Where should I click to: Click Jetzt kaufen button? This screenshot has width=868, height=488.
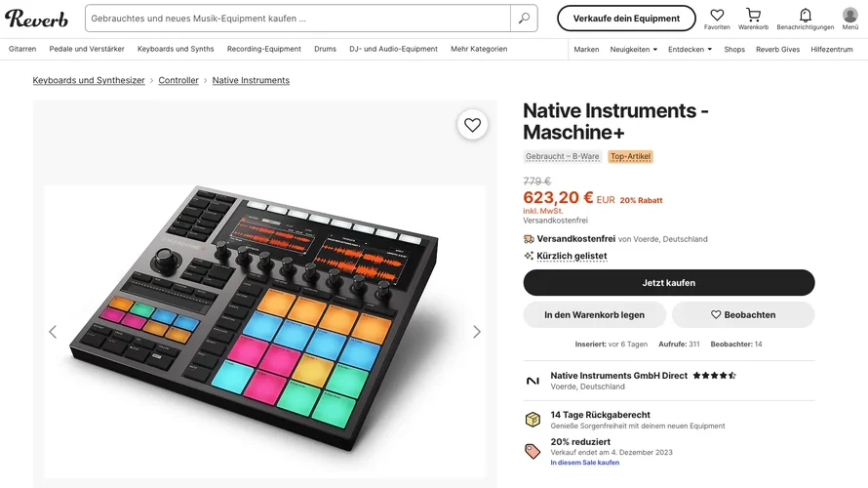pos(668,283)
